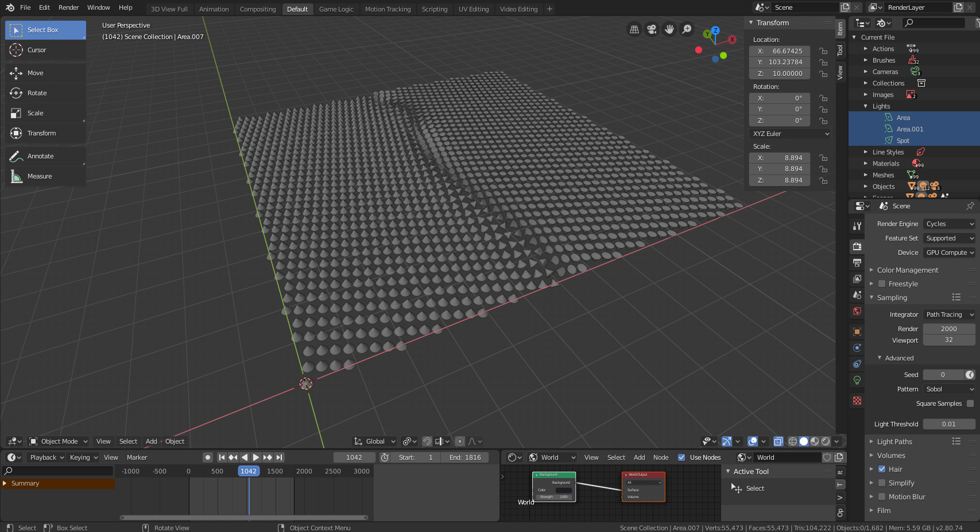Click the zoom view magnifier icon
The image size is (980, 532).
pyautogui.click(x=687, y=29)
